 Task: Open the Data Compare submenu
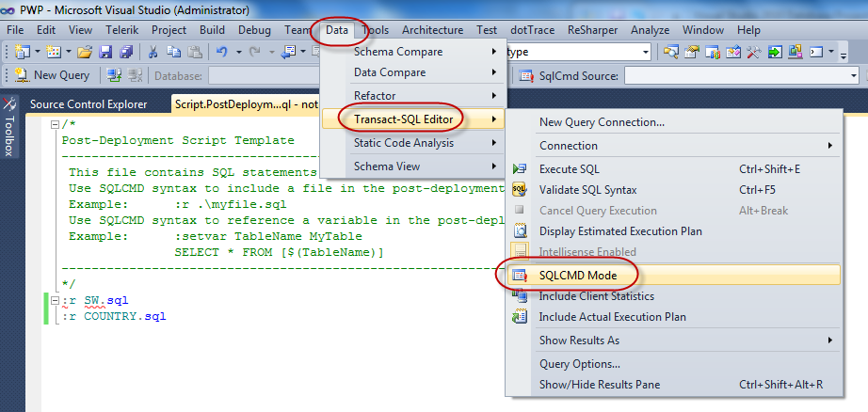413,72
